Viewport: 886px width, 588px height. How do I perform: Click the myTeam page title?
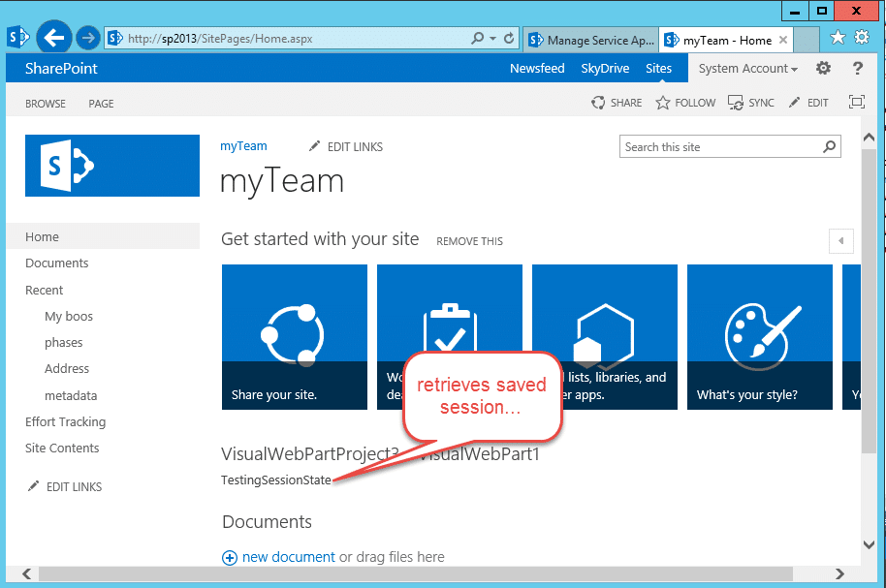tap(281, 181)
